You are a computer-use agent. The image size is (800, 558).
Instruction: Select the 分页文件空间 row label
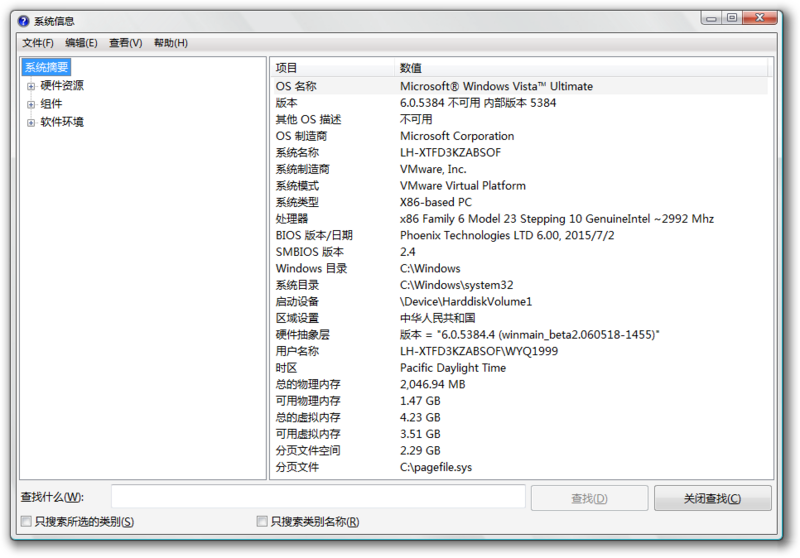(308, 450)
